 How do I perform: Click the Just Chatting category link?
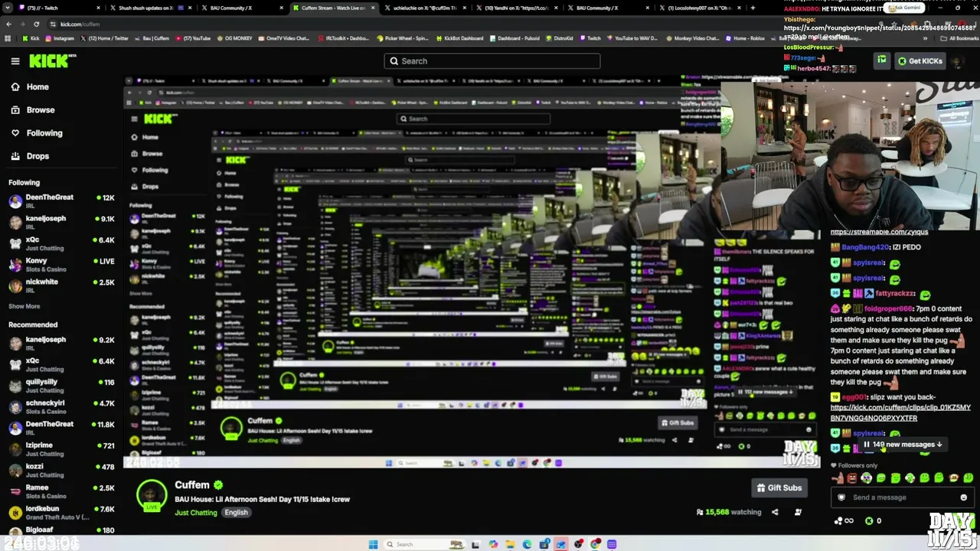[x=196, y=513]
